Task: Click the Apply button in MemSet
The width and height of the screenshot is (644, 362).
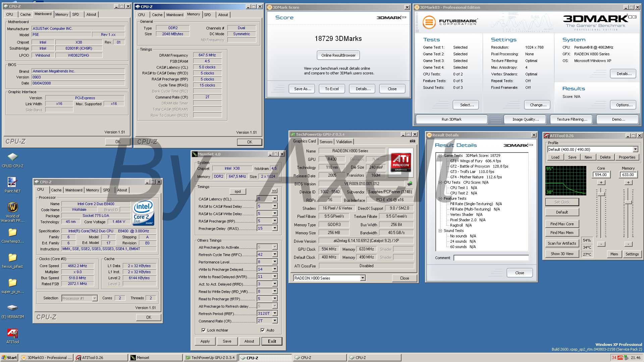Action: coord(205,341)
